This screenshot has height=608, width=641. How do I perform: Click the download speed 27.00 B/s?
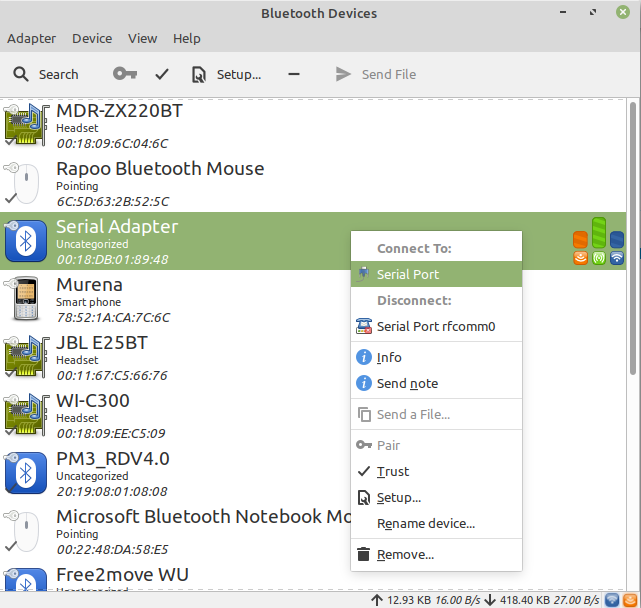tap(576, 600)
